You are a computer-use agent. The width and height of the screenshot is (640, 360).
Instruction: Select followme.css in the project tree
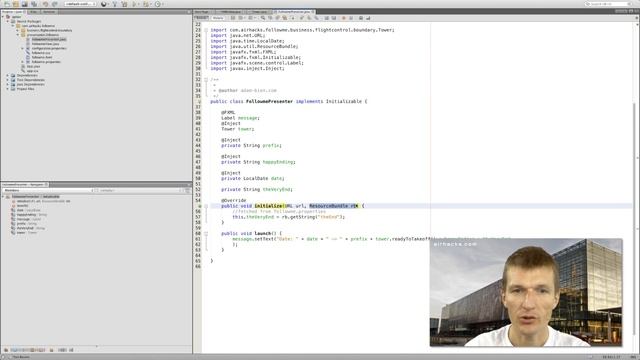(x=41, y=53)
